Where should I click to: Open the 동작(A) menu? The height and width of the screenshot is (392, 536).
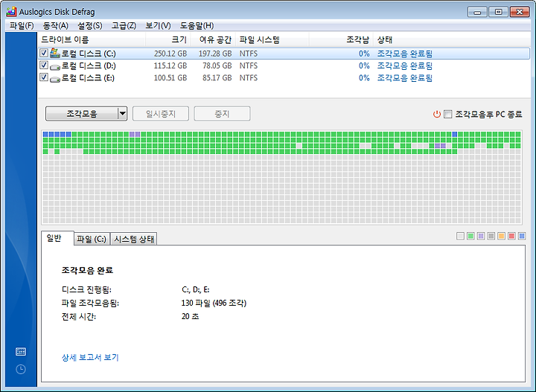click(x=55, y=25)
